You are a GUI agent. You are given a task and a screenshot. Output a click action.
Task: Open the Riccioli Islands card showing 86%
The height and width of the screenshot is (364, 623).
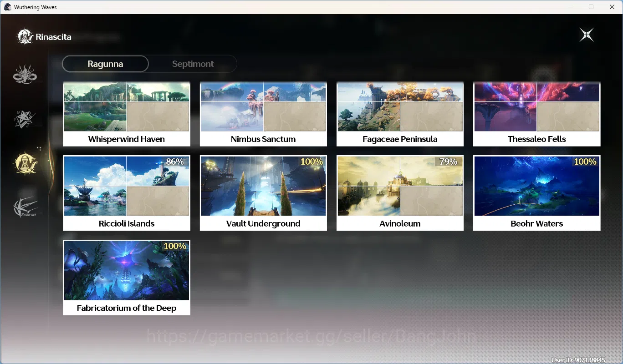(127, 193)
